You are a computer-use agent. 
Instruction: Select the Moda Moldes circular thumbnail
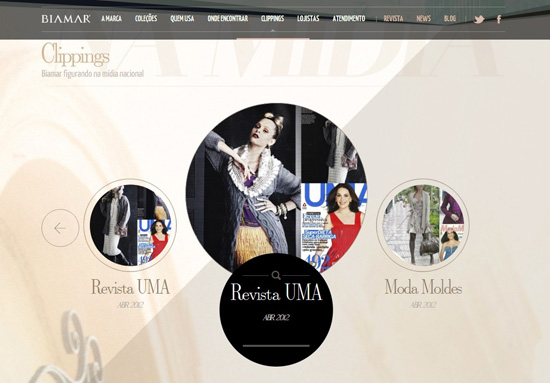[x=423, y=225]
